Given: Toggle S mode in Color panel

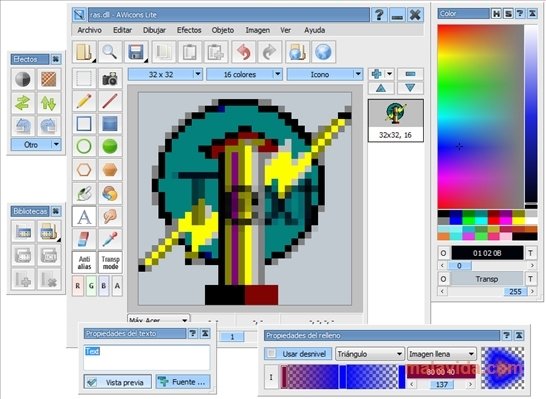Looking at the screenshot, I should [508, 14].
